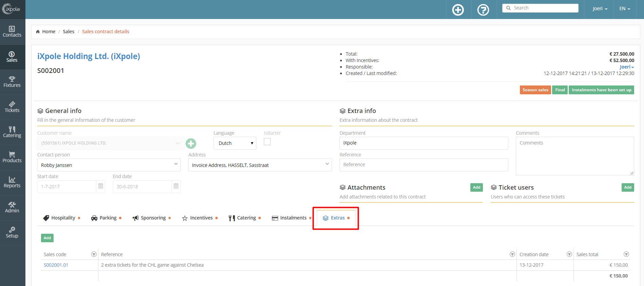
Task: Click the Department input field
Action: coord(424,143)
